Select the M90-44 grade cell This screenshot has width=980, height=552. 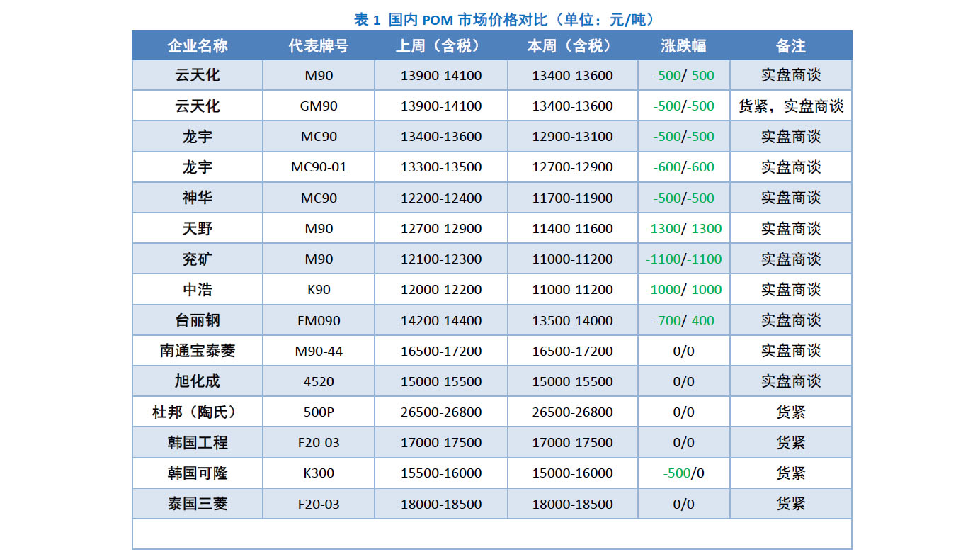tap(319, 351)
